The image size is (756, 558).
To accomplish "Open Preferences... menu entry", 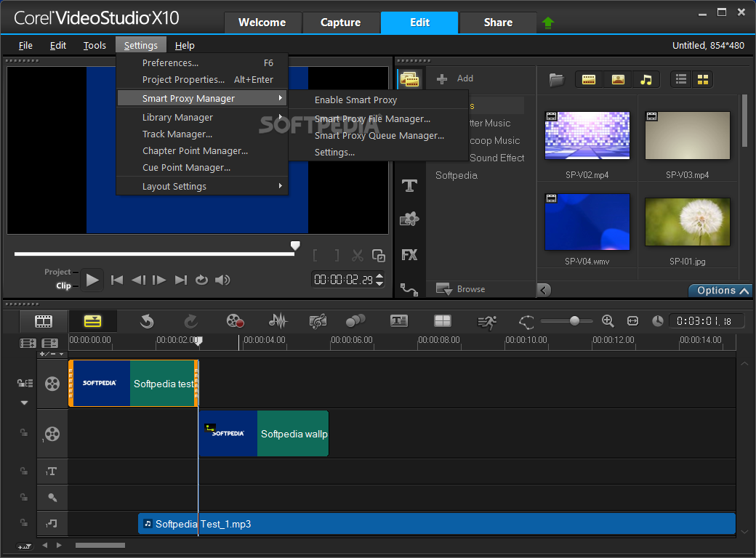I will click(x=202, y=63).
